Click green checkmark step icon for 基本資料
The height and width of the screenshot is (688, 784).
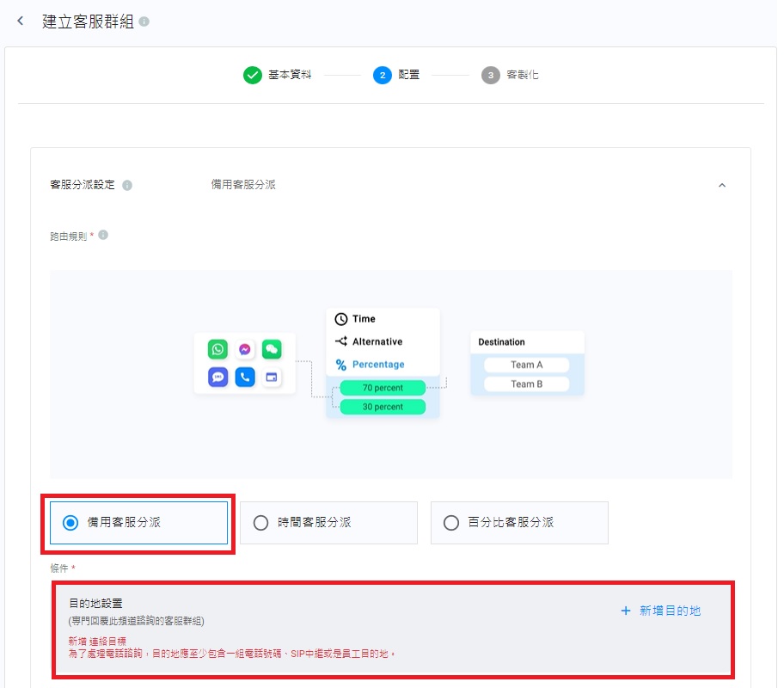253,75
